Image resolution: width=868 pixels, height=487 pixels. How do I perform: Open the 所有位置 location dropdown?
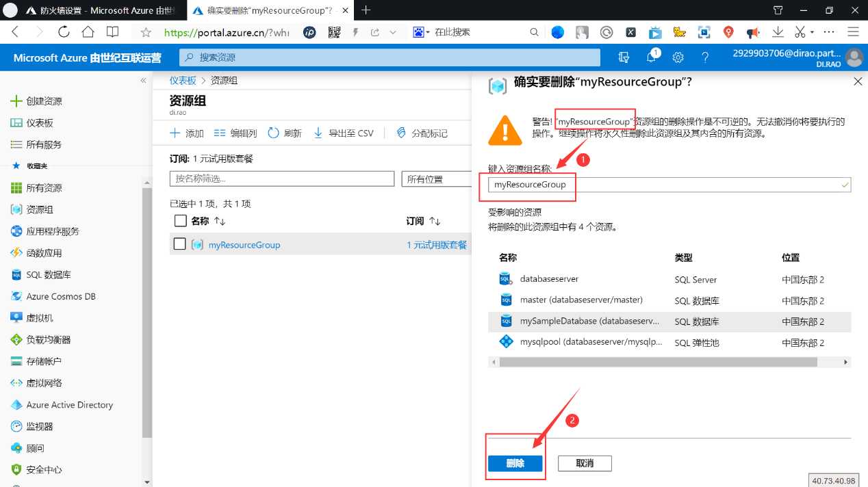436,179
